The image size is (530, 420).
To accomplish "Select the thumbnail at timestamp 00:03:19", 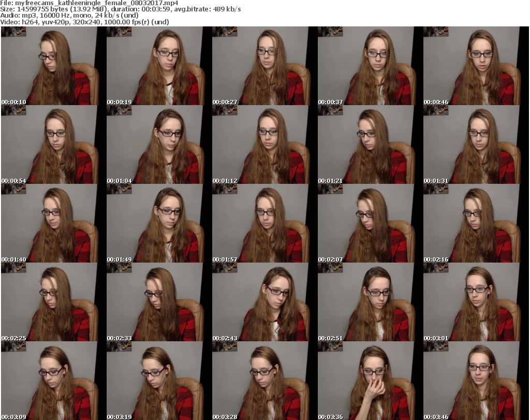I will coord(159,381).
